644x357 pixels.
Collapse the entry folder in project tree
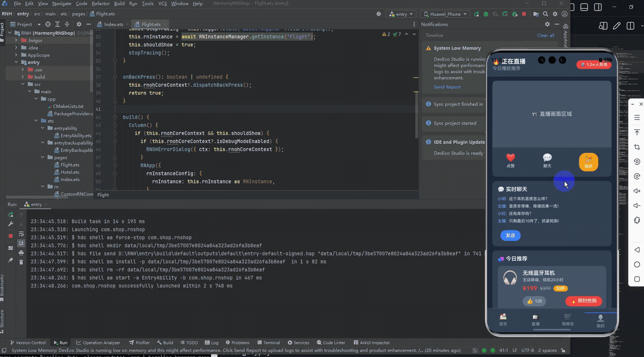tap(16, 62)
